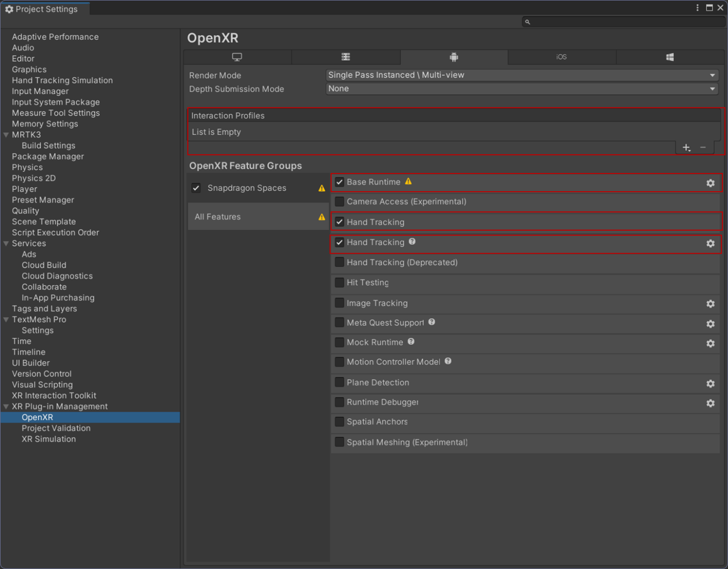Collapse the TextMesh Pro tree section
The width and height of the screenshot is (728, 569).
(x=6, y=320)
